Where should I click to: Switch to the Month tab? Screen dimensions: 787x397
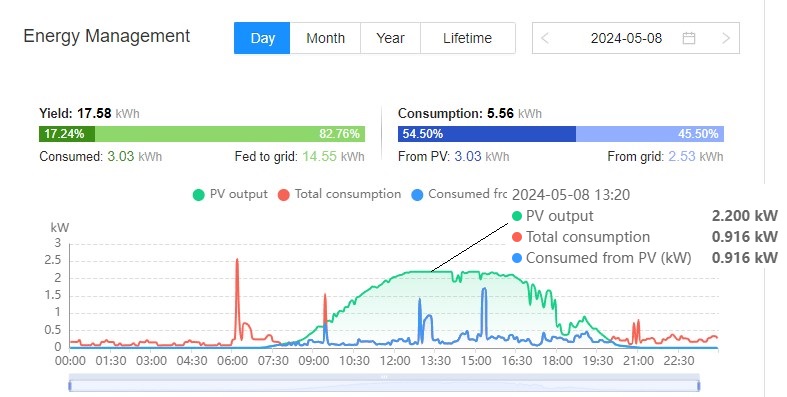coord(325,38)
